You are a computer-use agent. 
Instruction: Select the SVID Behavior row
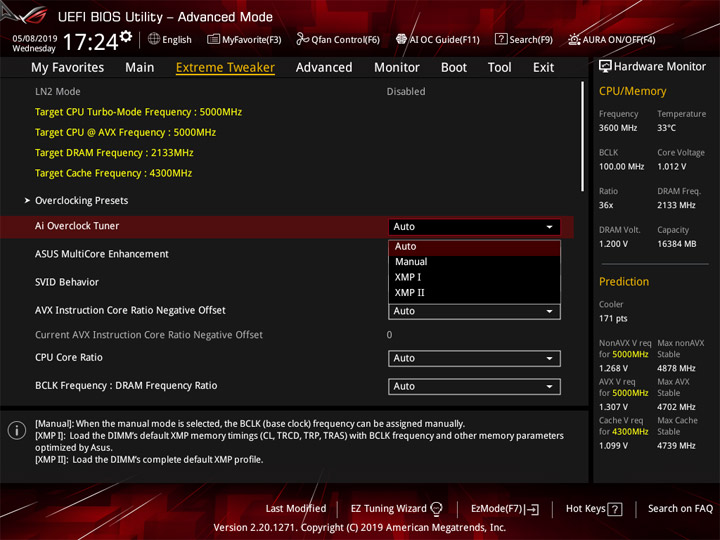tap(287, 282)
